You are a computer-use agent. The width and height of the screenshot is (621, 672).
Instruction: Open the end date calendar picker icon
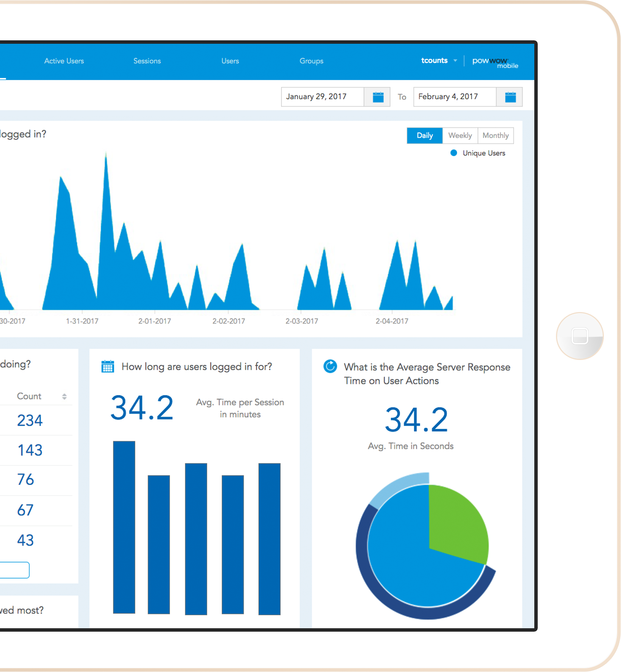click(510, 97)
